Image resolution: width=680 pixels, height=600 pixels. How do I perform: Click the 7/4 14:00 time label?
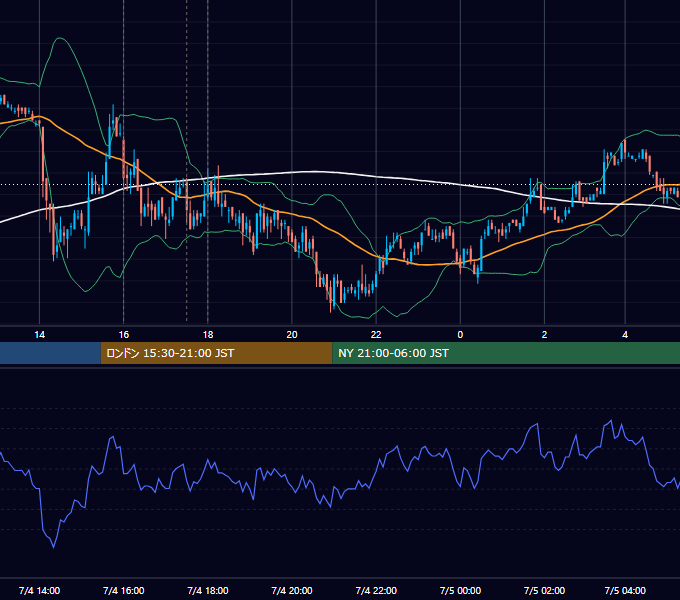39,590
